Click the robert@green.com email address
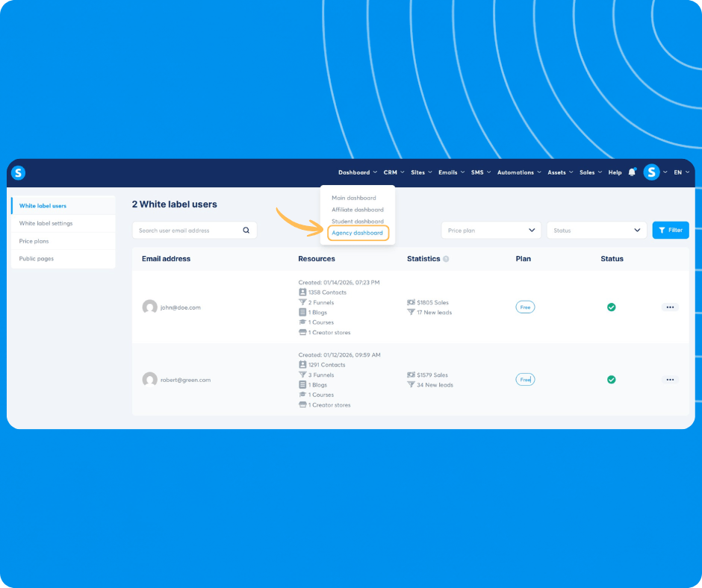Image resolution: width=702 pixels, height=588 pixels. tap(185, 380)
